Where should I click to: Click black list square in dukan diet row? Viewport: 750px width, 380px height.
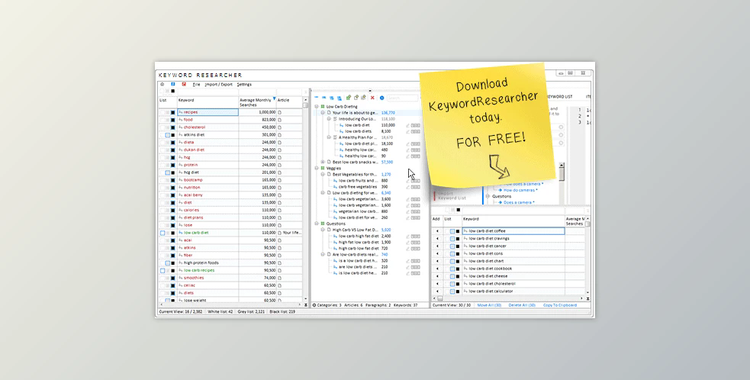pyautogui.click(x=173, y=150)
